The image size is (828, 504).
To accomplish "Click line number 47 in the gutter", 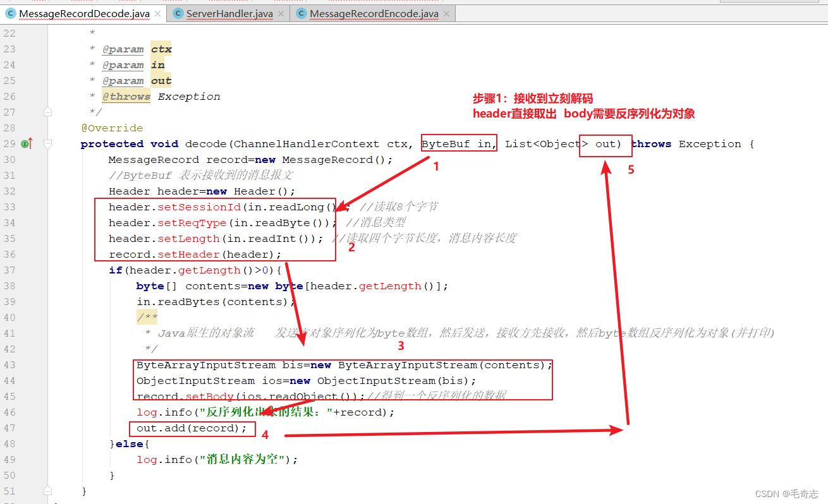I will [x=9, y=428].
